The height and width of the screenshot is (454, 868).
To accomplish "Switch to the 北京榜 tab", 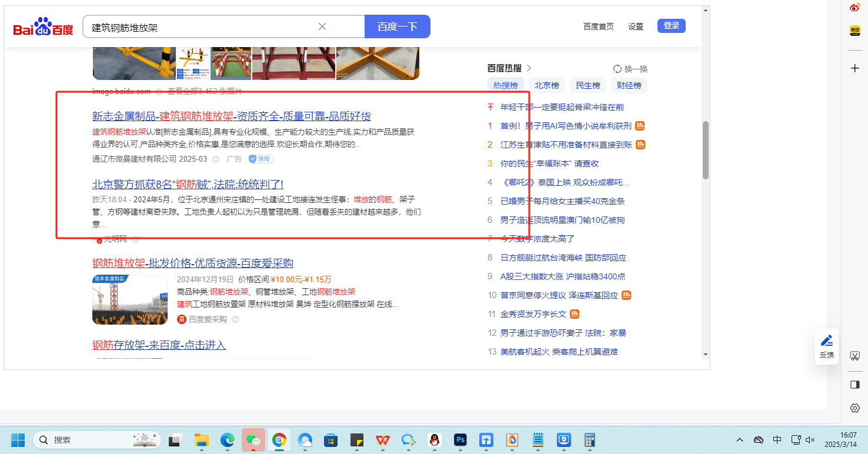I will click(546, 85).
